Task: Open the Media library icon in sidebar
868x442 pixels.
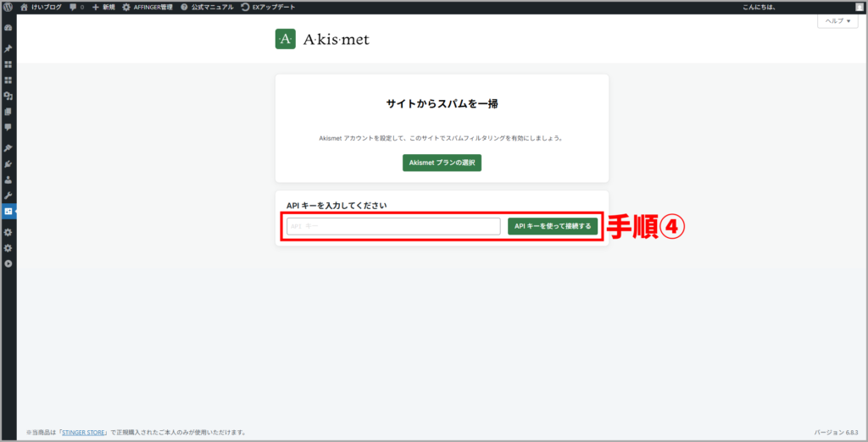Action: point(8,96)
